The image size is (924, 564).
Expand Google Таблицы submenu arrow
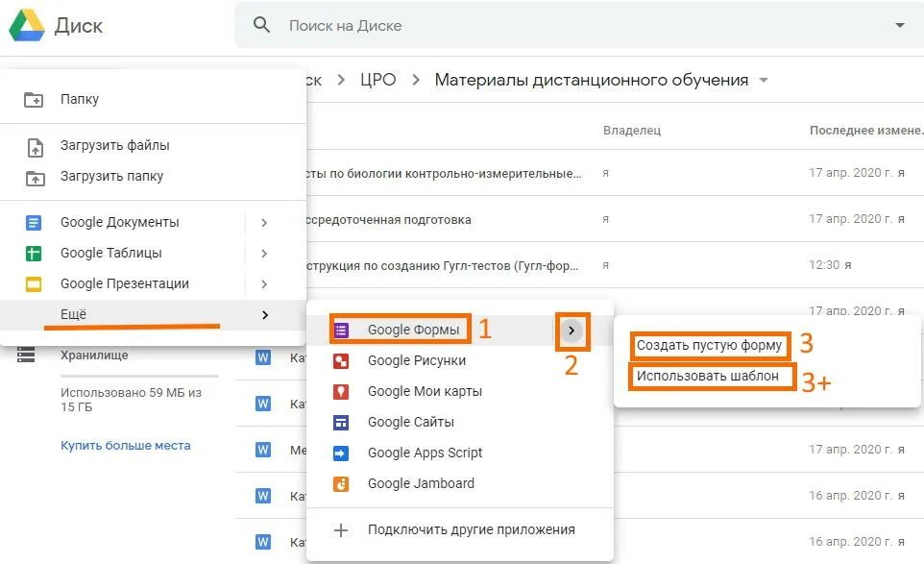point(264,254)
